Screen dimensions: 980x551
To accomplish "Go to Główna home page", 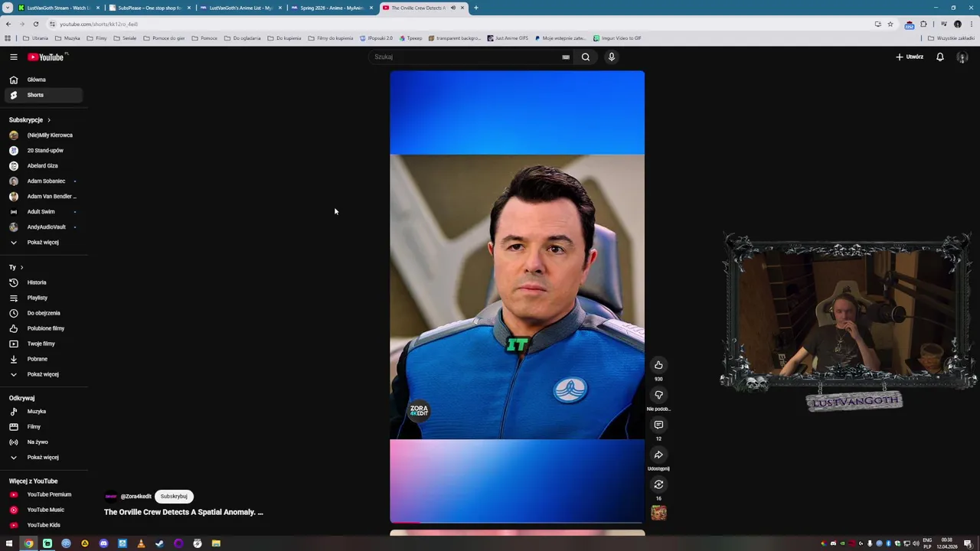I will [x=43, y=80].
